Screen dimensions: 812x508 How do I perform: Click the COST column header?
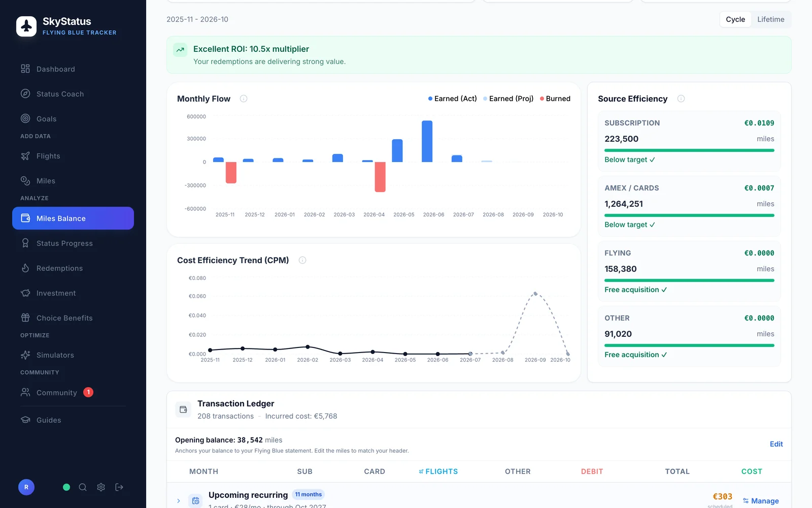(x=752, y=471)
